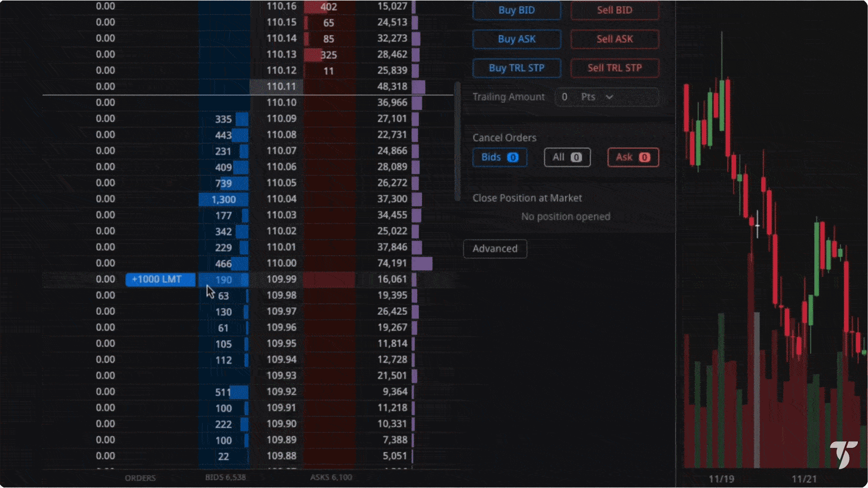Cancel all orders with All button

[567, 157]
